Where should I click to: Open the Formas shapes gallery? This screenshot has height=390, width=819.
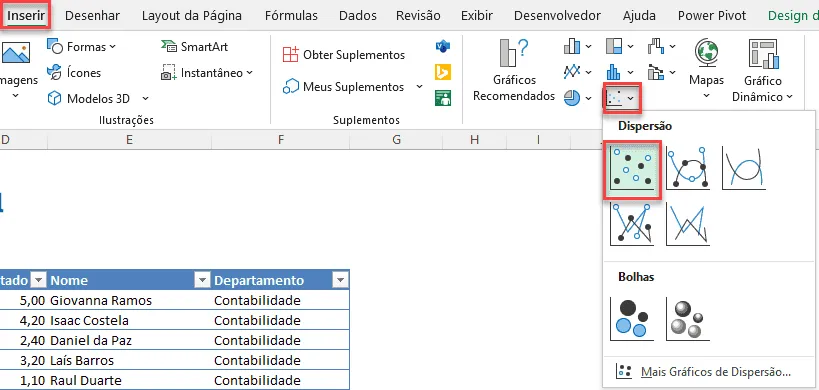81,47
